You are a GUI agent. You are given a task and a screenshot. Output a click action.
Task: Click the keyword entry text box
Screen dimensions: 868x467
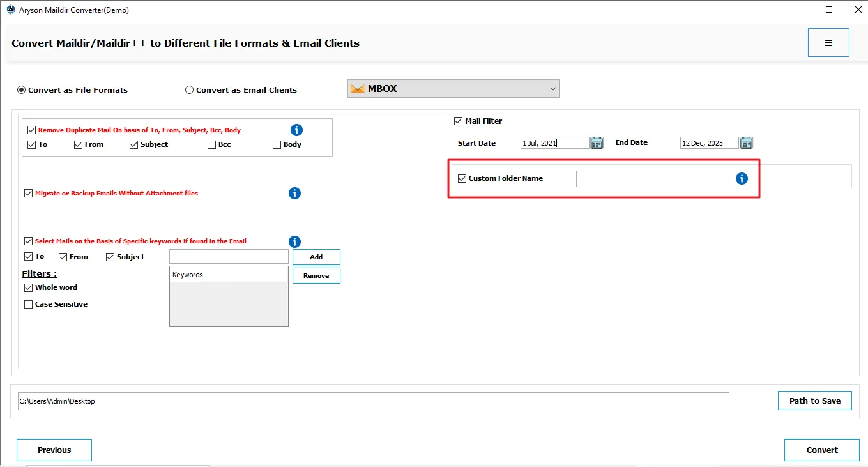(229, 257)
